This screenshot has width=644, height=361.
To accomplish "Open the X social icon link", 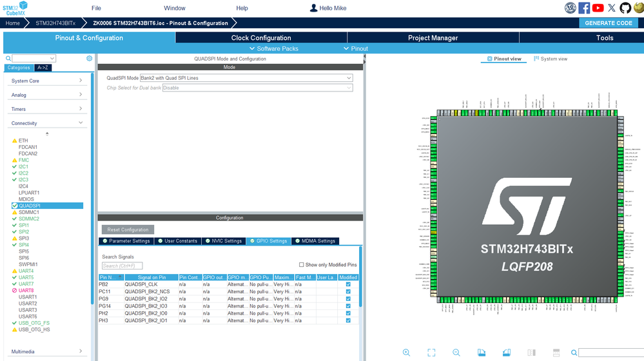I will [x=612, y=8].
